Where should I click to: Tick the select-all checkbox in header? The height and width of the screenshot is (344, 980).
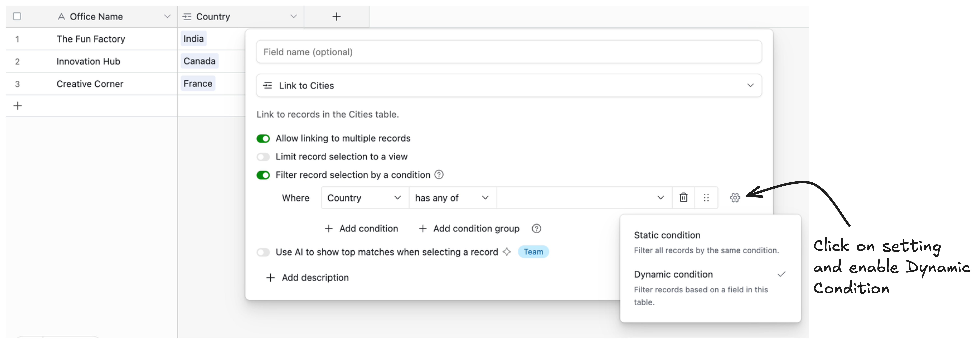pyautogui.click(x=17, y=16)
